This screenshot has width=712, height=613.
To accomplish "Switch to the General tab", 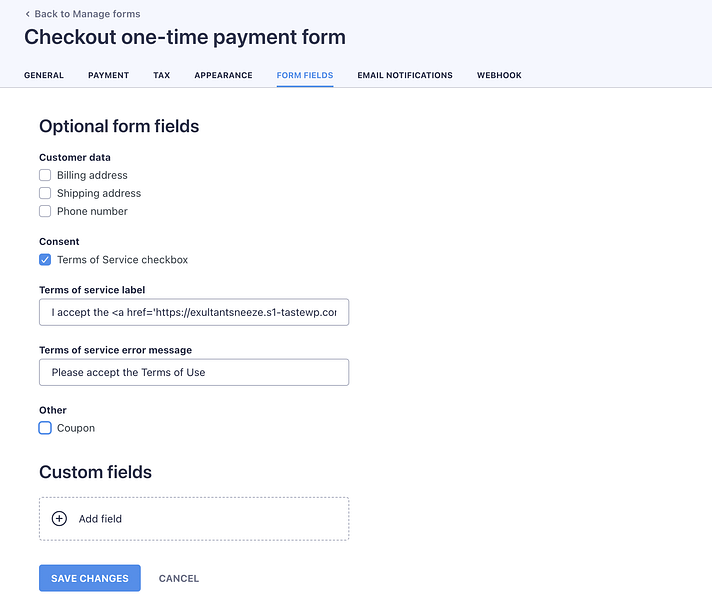I will click(44, 75).
